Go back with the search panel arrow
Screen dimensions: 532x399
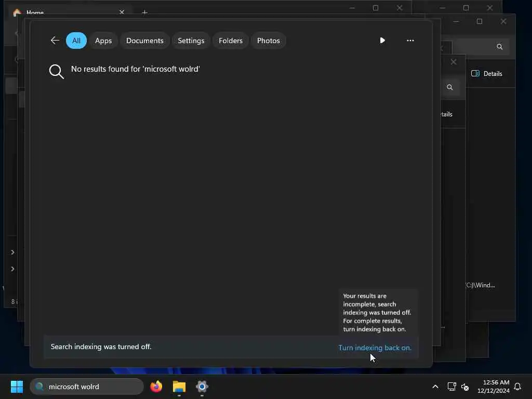55,41
